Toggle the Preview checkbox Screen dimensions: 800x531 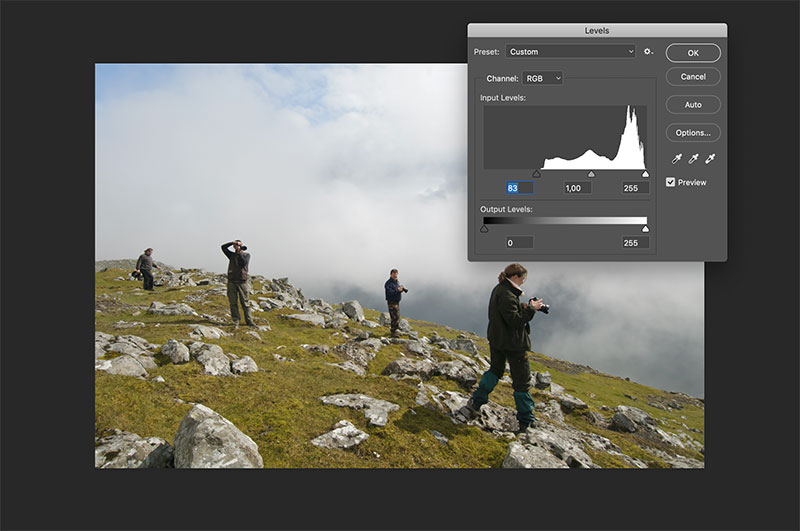coord(671,182)
